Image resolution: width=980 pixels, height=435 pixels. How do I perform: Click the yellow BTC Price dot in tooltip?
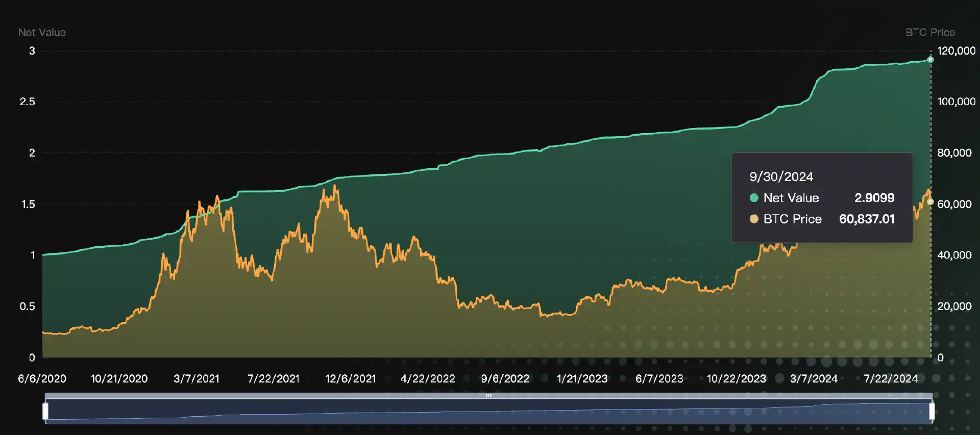[x=753, y=219]
